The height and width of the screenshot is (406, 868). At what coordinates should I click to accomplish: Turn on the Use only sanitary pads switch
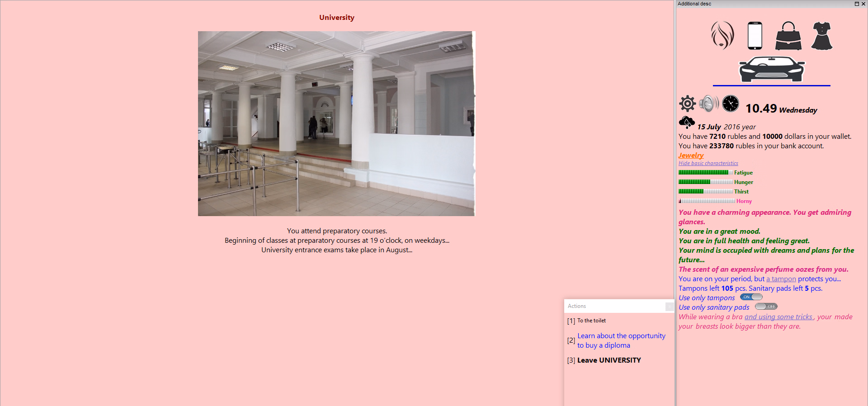coord(766,307)
